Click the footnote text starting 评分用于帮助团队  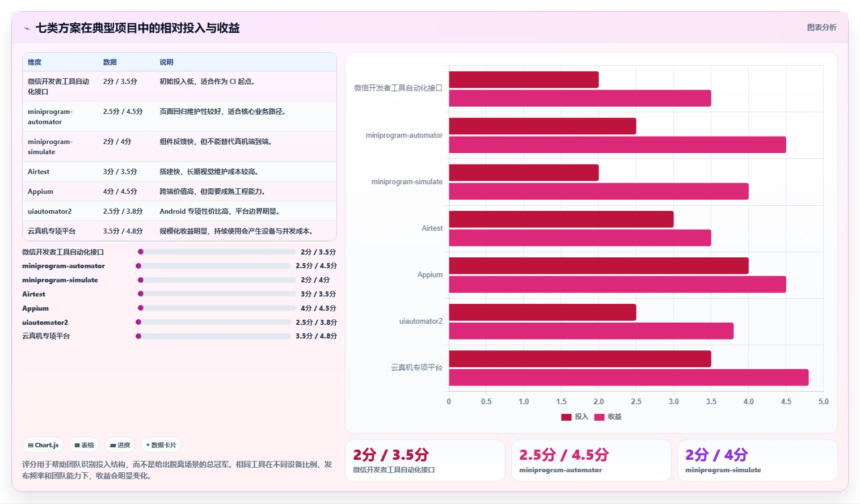[x=177, y=470]
